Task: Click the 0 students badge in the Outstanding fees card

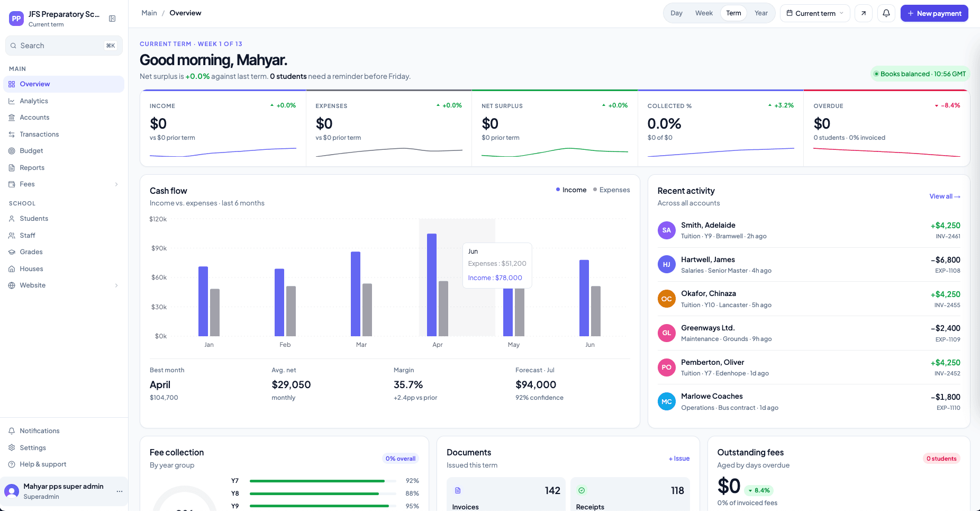Action: point(941,459)
